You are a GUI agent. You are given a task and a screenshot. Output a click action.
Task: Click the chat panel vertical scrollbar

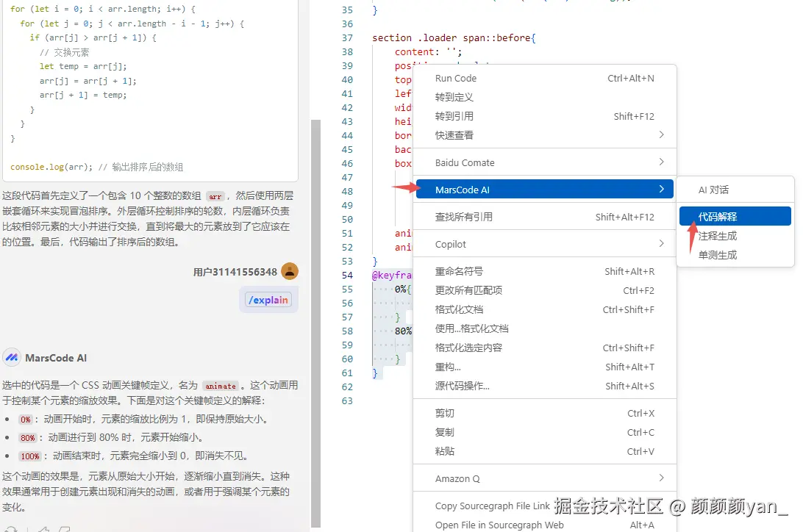pos(315,323)
